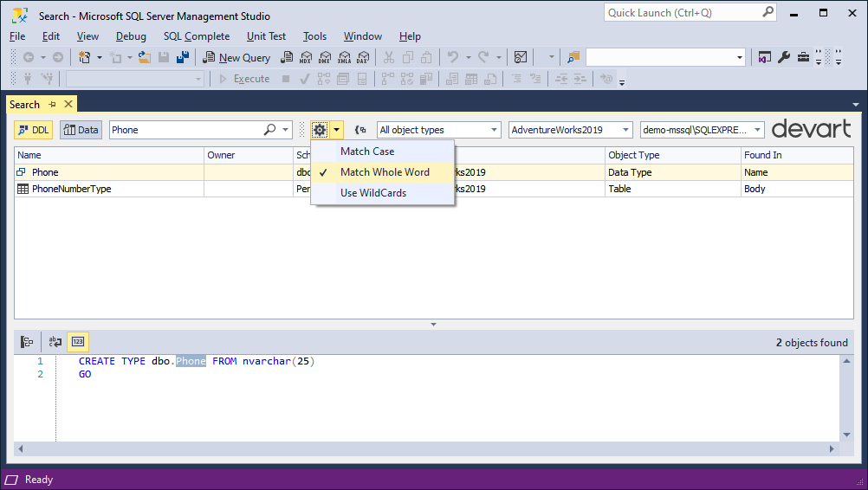This screenshot has width=868, height=490.
Task: Click the New Query toolbar button
Action: (236, 57)
